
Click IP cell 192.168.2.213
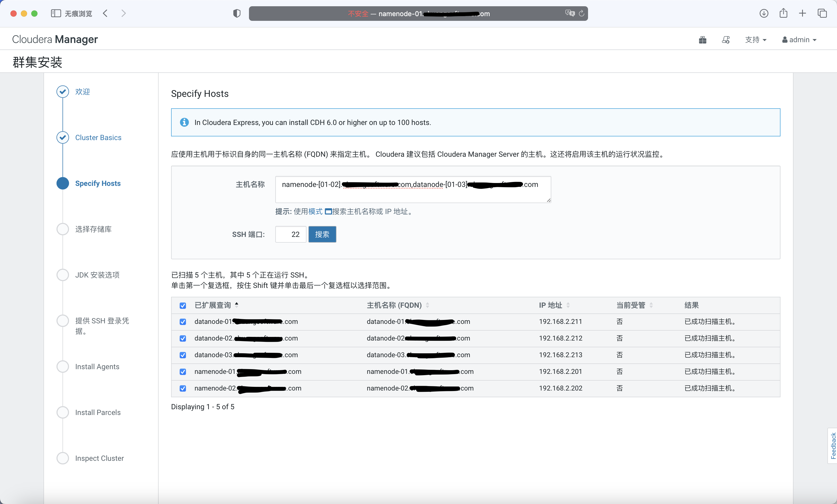[560, 355]
